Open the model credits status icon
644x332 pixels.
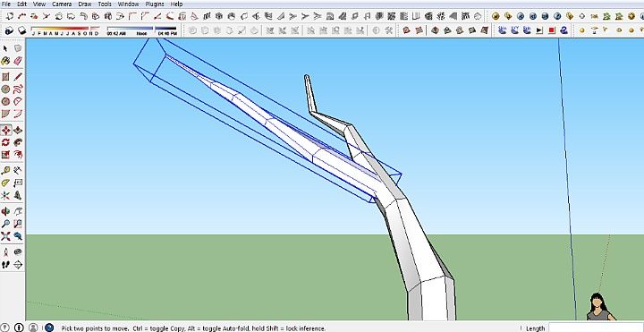coord(20,328)
